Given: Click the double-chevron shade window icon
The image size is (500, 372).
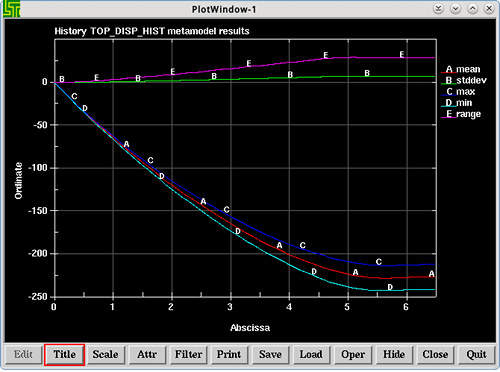Looking at the screenshot, I should pos(438,9).
